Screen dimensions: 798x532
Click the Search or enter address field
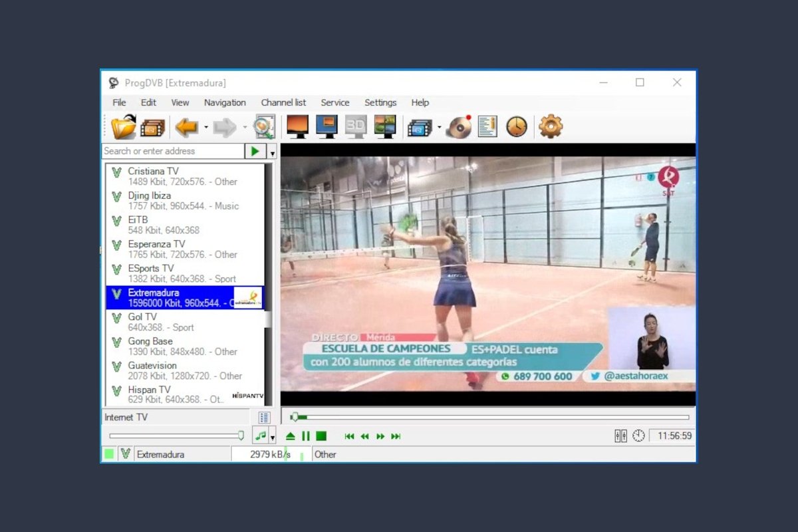pyautogui.click(x=173, y=151)
